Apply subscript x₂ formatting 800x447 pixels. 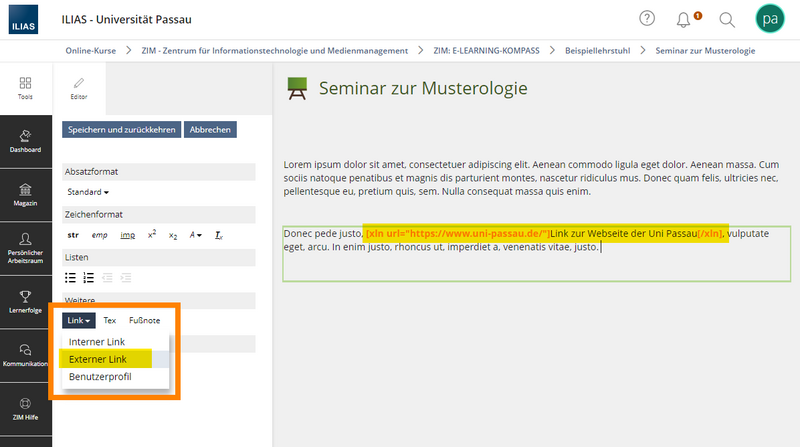click(173, 236)
